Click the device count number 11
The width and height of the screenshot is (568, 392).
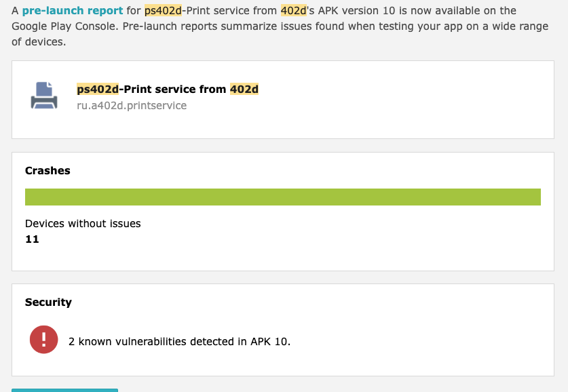tap(32, 239)
